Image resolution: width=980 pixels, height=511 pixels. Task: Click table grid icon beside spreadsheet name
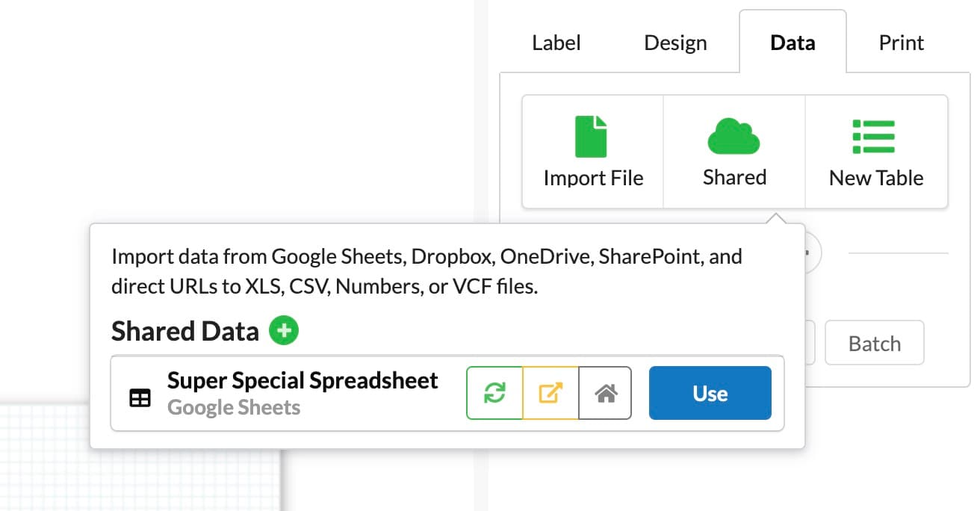coord(140,398)
